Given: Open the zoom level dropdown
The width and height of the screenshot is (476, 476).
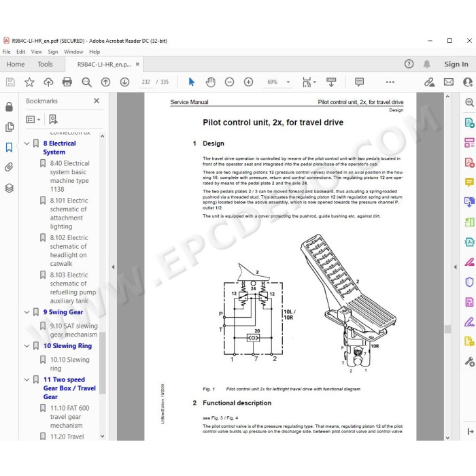Looking at the screenshot, I should point(288,82).
